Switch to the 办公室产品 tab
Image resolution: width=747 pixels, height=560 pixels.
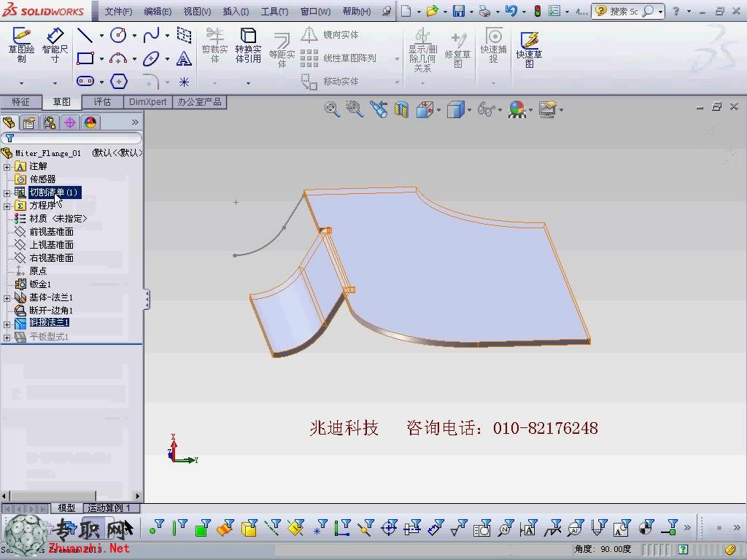[x=199, y=102]
